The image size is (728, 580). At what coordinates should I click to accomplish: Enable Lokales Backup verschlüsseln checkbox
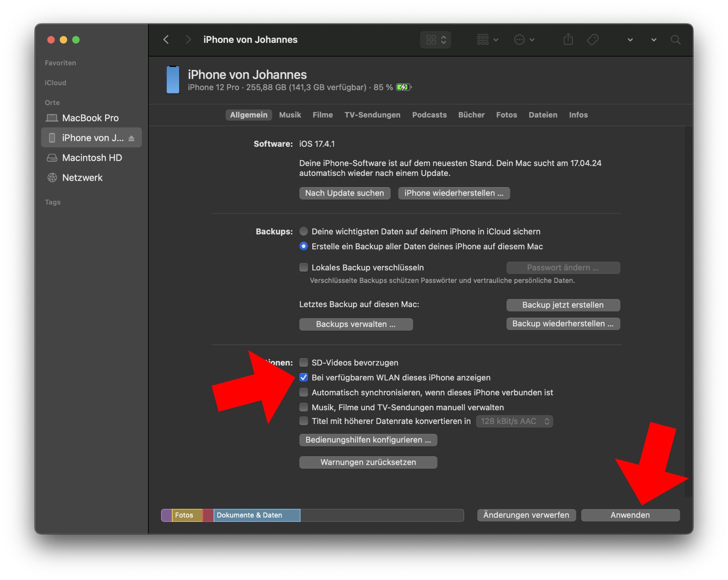pyautogui.click(x=304, y=268)
